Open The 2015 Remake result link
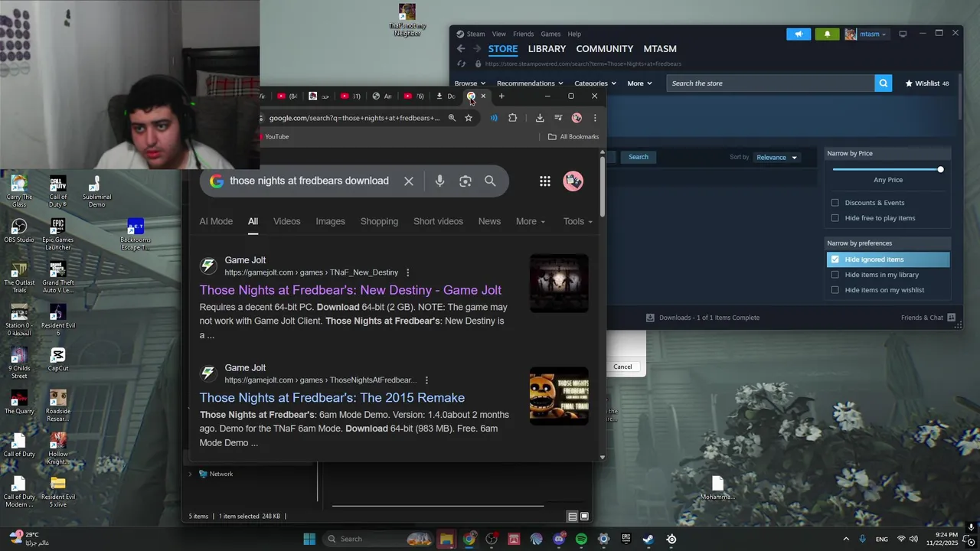Viewport: 980px width, 551px height. [332, 398]
